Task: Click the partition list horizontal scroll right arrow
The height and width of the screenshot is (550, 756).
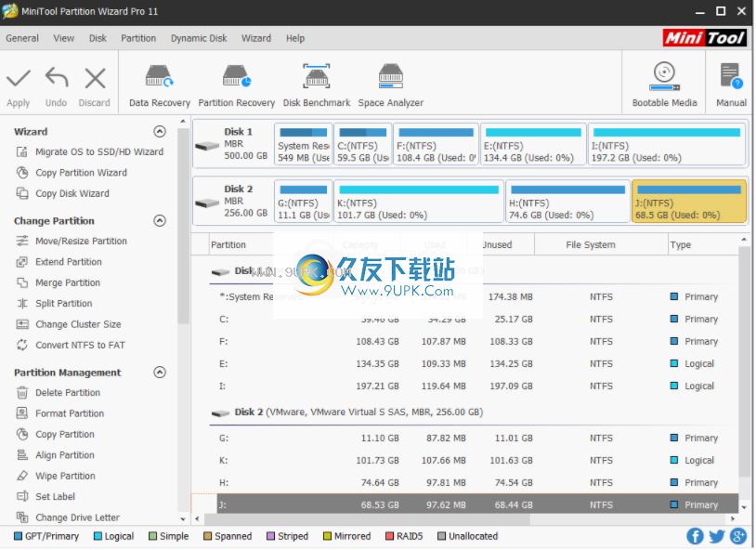Action: click(733, 519)
